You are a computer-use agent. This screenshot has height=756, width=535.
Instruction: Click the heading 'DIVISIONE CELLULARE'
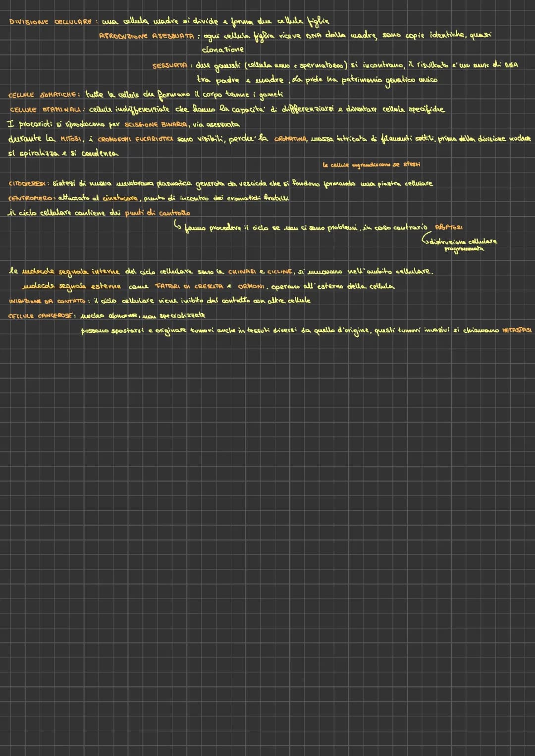[51, 22]
